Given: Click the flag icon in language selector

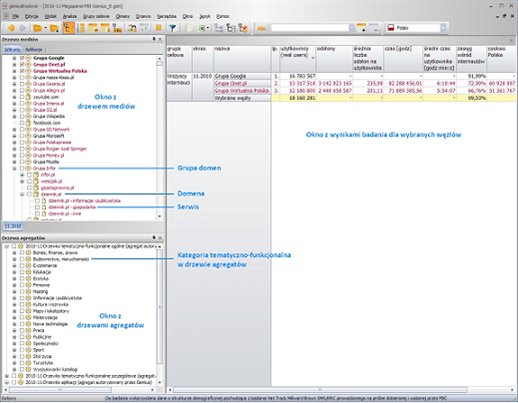Looking at the screenshot, I should pos(391,28).
